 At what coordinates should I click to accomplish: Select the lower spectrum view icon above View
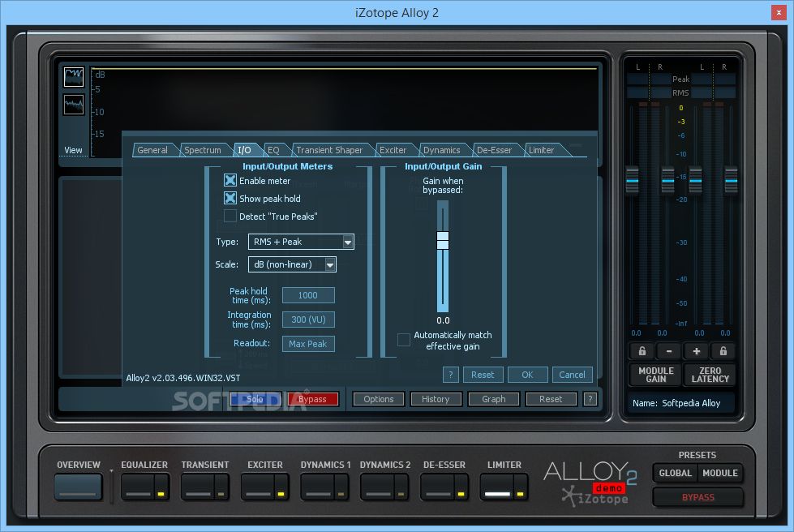click(74, 105)
